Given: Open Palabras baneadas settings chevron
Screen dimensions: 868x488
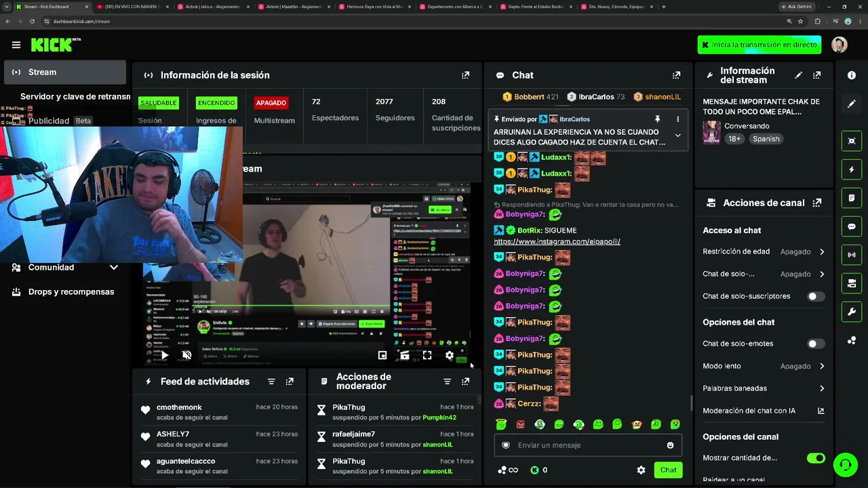Looking at the screenshot, I should point(822,388).
